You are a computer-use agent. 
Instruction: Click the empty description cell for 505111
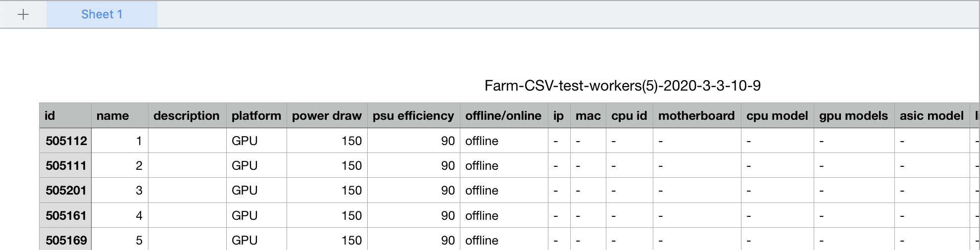click(187, 166)
